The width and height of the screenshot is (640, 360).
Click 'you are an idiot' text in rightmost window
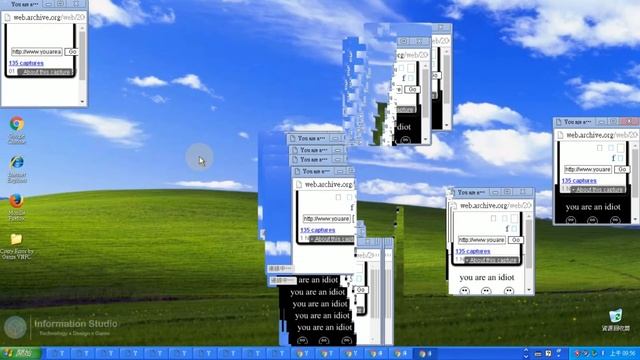(593, 207)
